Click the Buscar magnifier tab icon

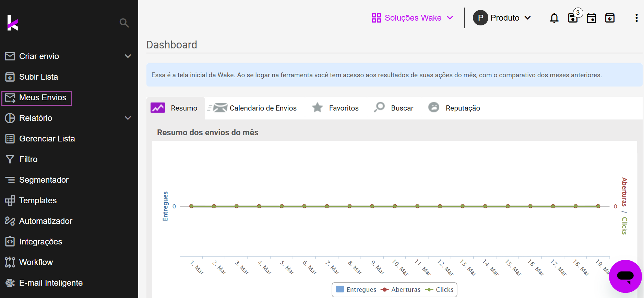[379, 107]
